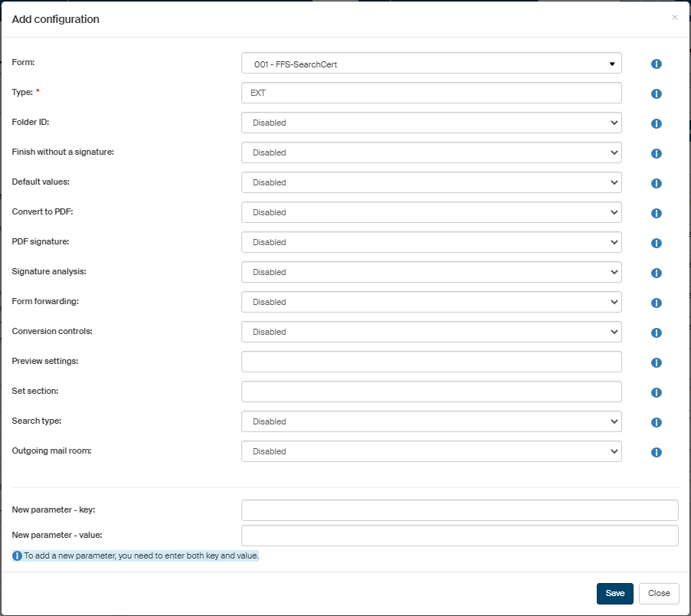Open the Form forwarding dropdown
The image size is (691, 616).
click(431, 302)
